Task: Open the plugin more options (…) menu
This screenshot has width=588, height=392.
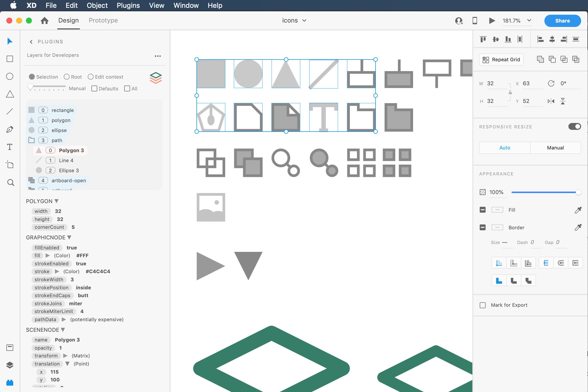Action: point(158,56)
